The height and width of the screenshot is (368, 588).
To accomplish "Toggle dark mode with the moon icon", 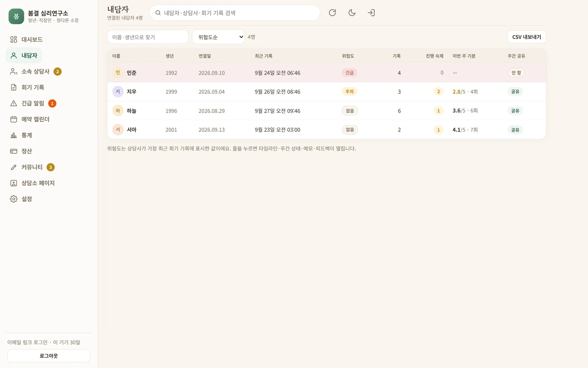I will coord(352,13).
